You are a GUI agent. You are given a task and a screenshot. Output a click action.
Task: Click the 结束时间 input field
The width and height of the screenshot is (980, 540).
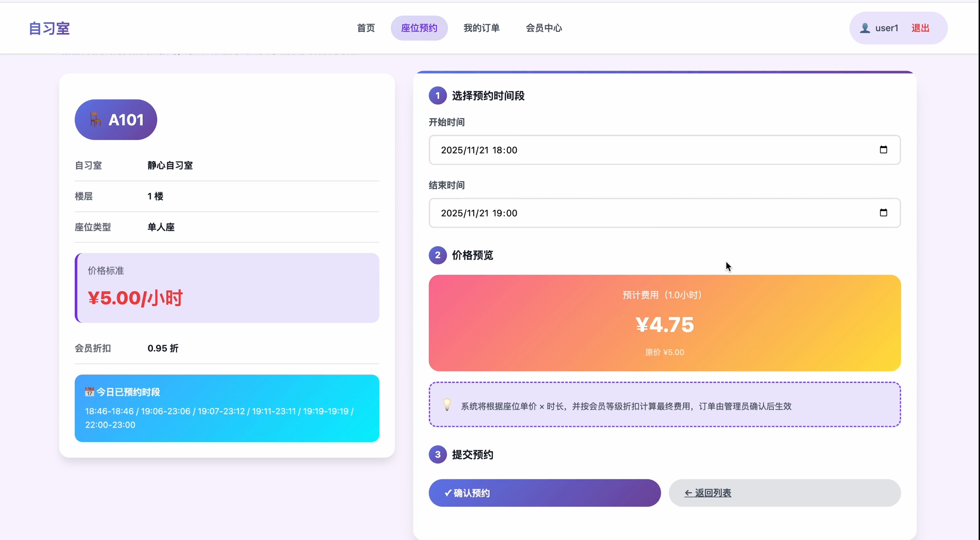(x=647, y=213)
